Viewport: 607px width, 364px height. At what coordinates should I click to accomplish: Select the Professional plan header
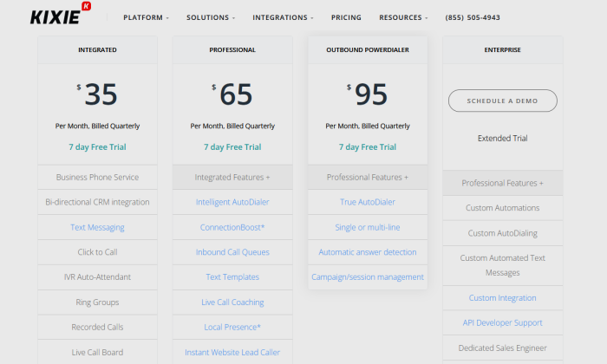(232, 50)
